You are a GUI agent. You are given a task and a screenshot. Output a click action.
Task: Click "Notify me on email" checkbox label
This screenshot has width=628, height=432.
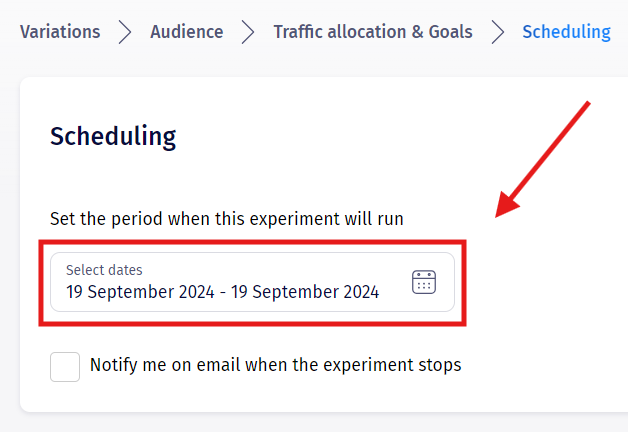[x=275, y=365]
